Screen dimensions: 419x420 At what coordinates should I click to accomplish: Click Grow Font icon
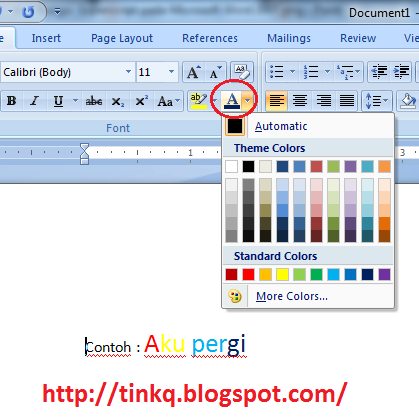click(193, 72)
